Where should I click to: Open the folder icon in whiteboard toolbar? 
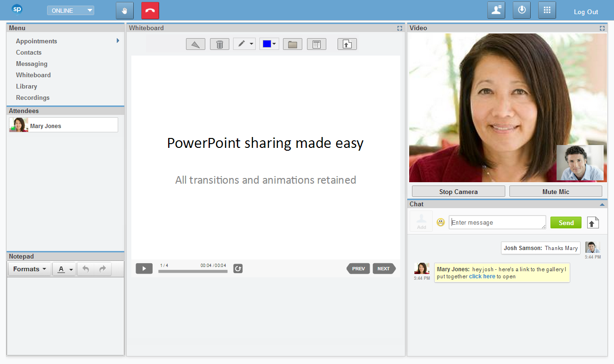pyautogui.click(x=292, y=44)
